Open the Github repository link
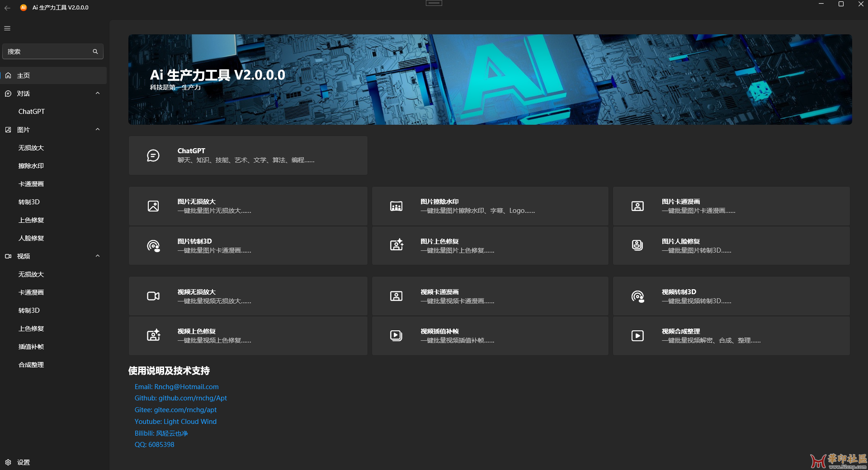Screen dimensions: 868x470 click(180, 398)
